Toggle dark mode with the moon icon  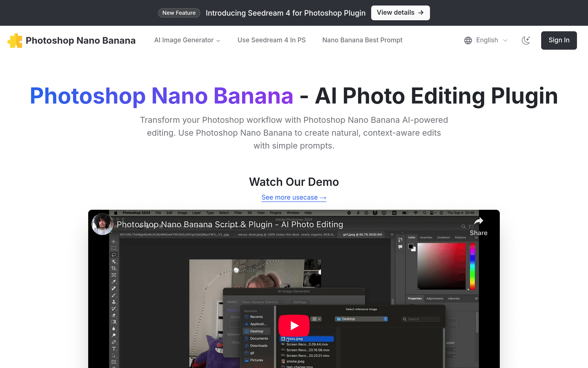526,40
